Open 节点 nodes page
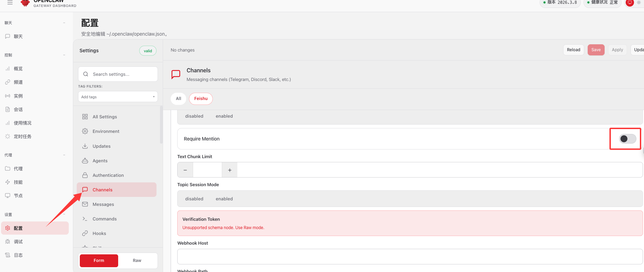This screenshot has width=644, height=272. 35,196
